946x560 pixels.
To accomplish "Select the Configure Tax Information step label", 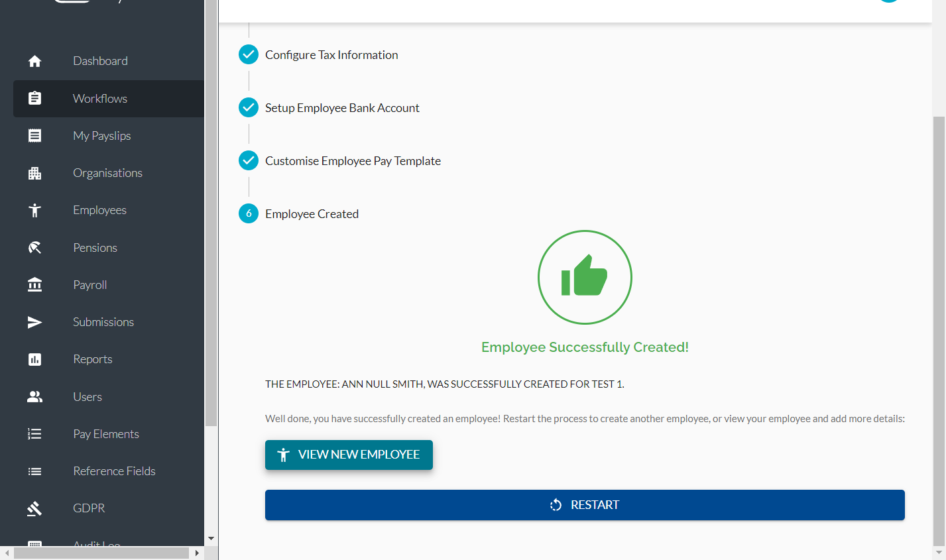I will pyautogui.click(x=331, y=55).
